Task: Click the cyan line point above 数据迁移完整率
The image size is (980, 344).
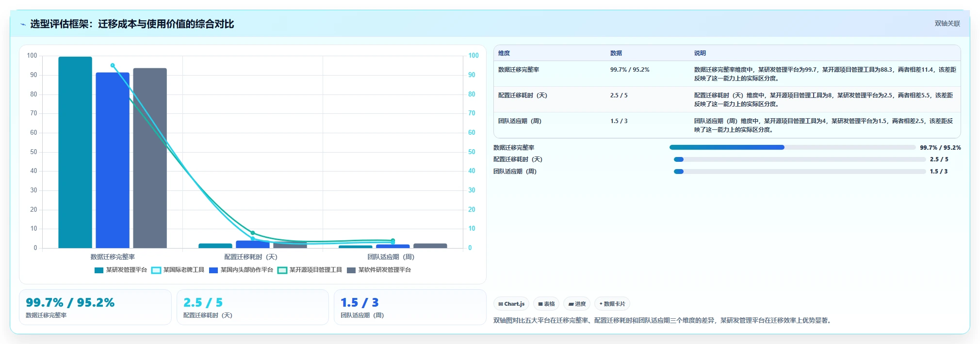Action: click(x=113, y=65)
